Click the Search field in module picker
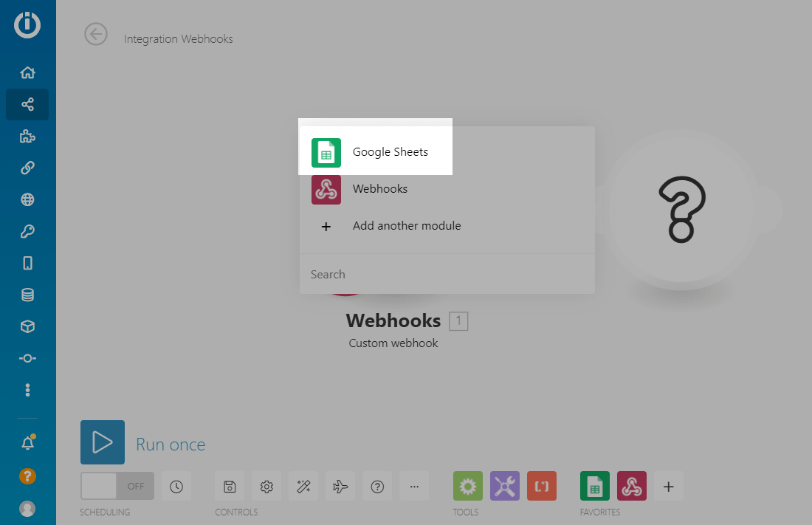 [x=447, y=274]
